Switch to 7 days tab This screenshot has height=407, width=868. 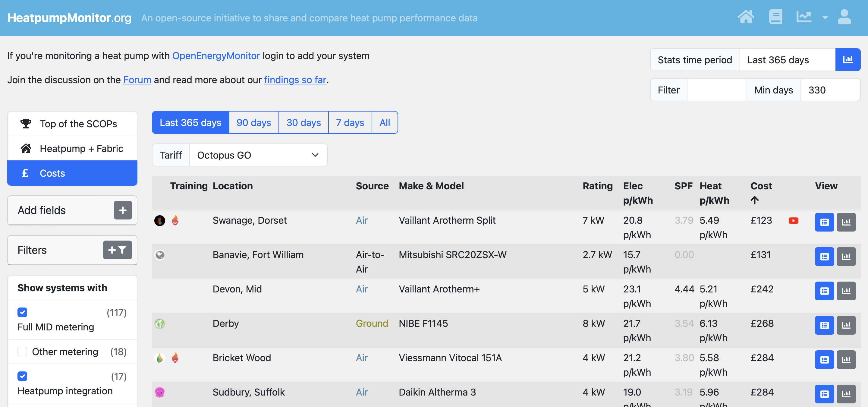pyautogui.click(x=350, y=123)
